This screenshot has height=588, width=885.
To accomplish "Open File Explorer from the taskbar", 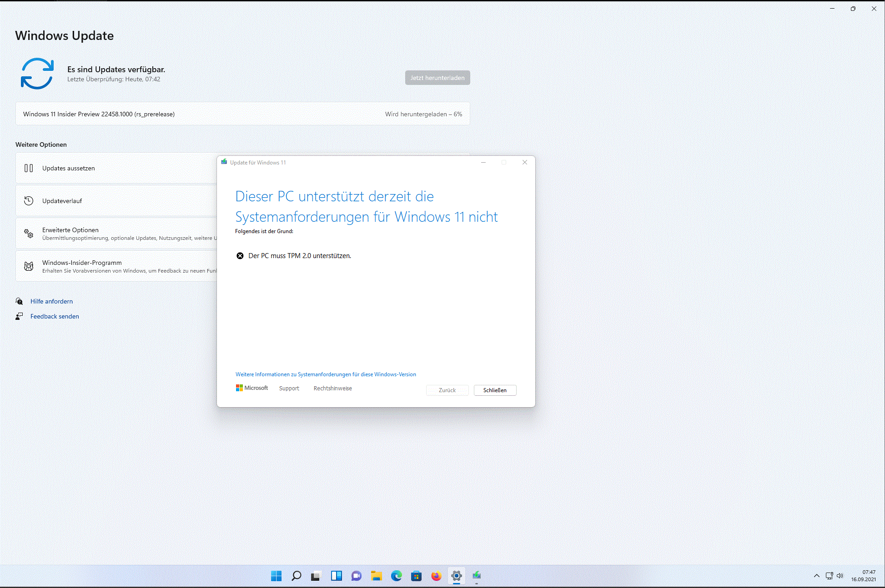I will point(376,576).
